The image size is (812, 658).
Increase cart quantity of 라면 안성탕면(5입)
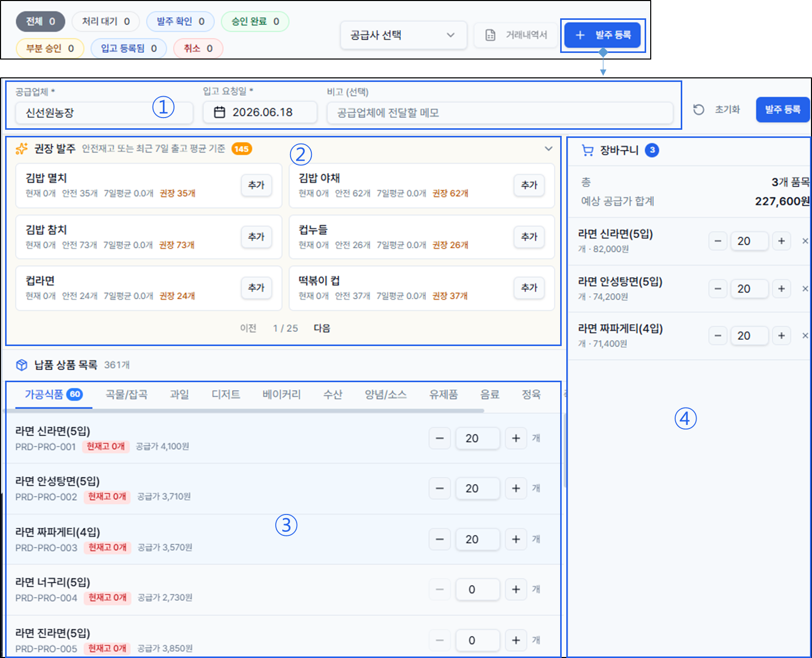[781, 289]
